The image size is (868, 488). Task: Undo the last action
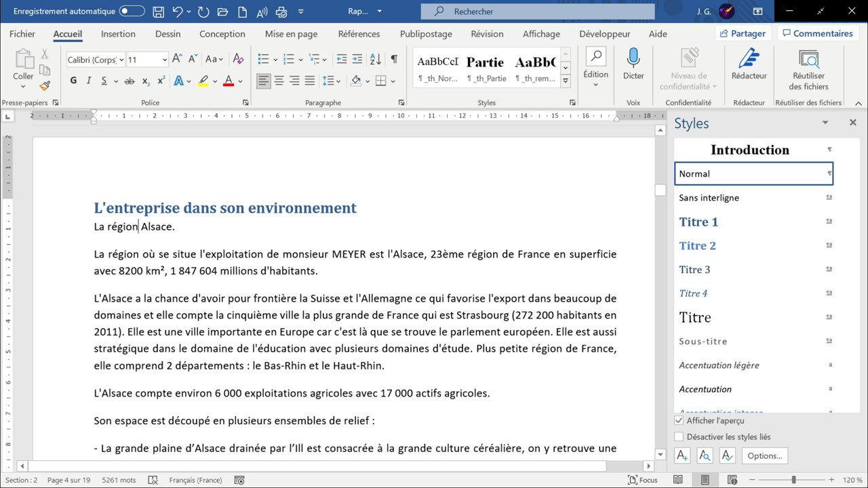tap(178, 12)
